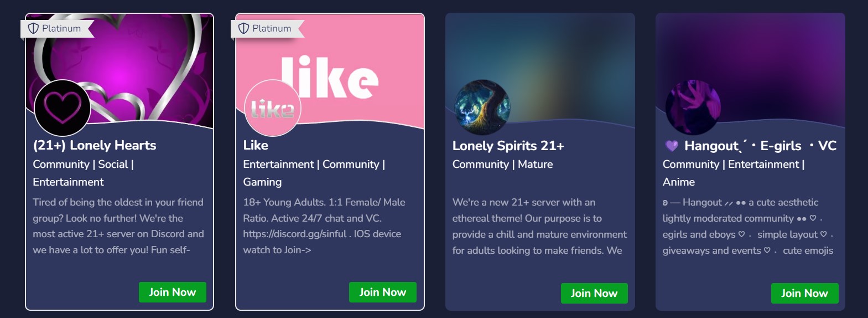
Task: Click Join Now for Hangout E-girls VC
Action: point(804,293)
